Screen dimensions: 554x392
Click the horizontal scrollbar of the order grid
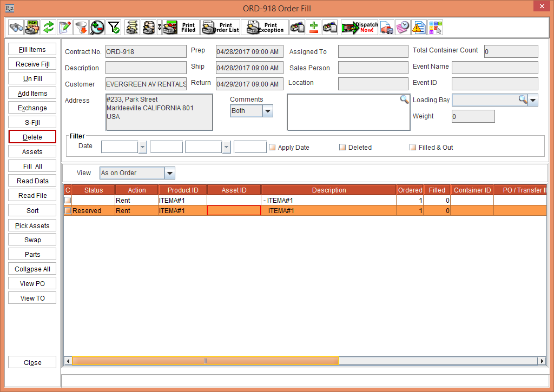(x=205, y=361)
